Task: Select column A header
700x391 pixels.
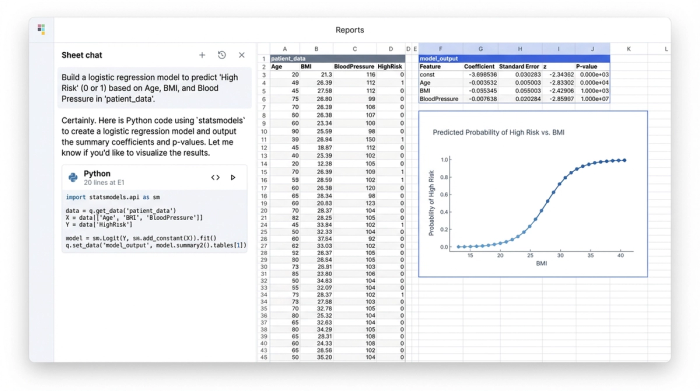Action: [285, 49]
